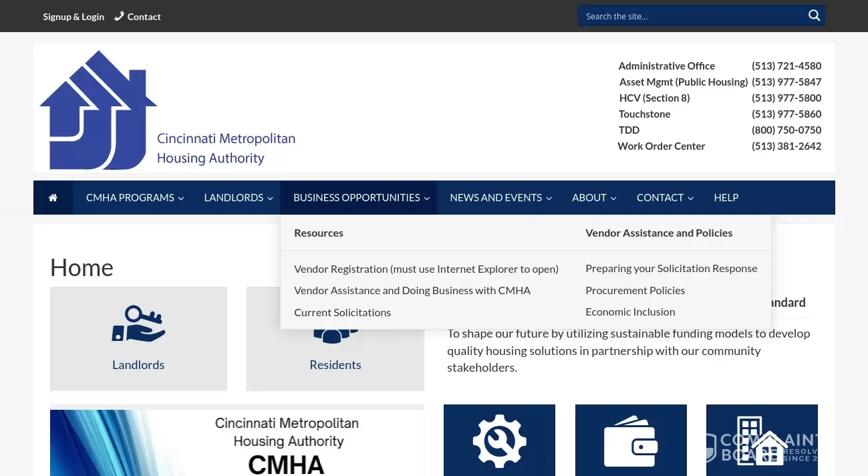Viewport: 868px width, 476px height.
Task: Expand the CMHA Programs dropdown menu
Action: point(134,198)
